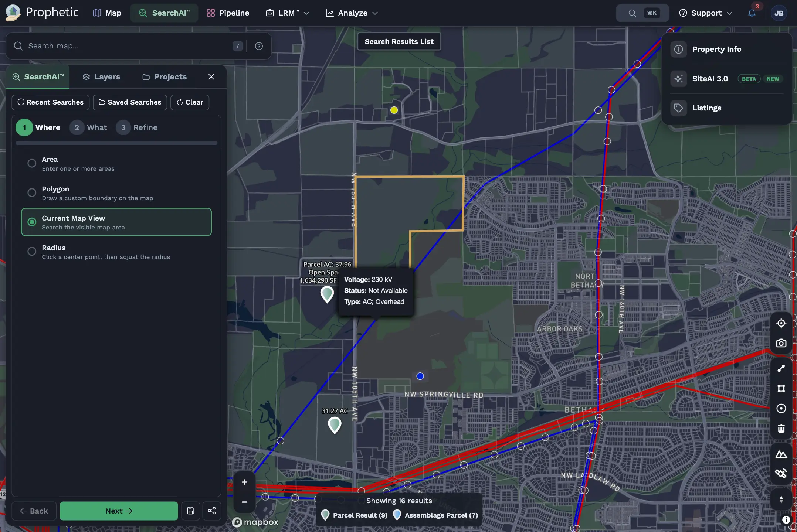Zoom in with the plus button
The width and height of the screenshot is (797, 532).
point(244,482)
